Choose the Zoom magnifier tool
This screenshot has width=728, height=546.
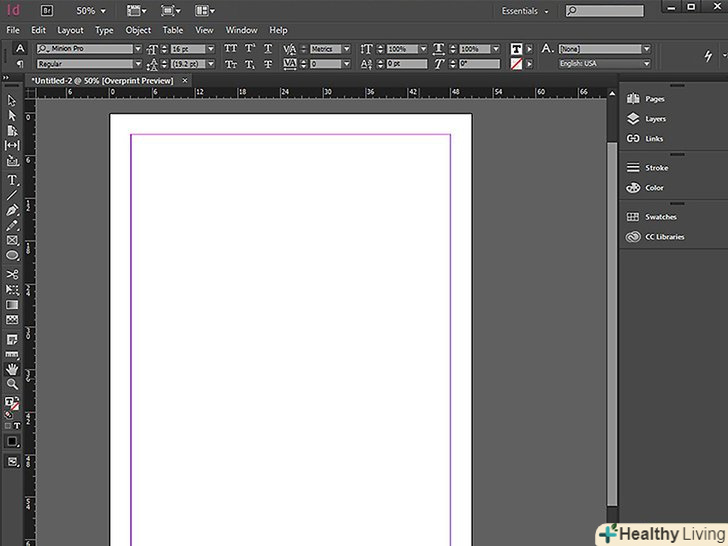click(x=13, y=384)
